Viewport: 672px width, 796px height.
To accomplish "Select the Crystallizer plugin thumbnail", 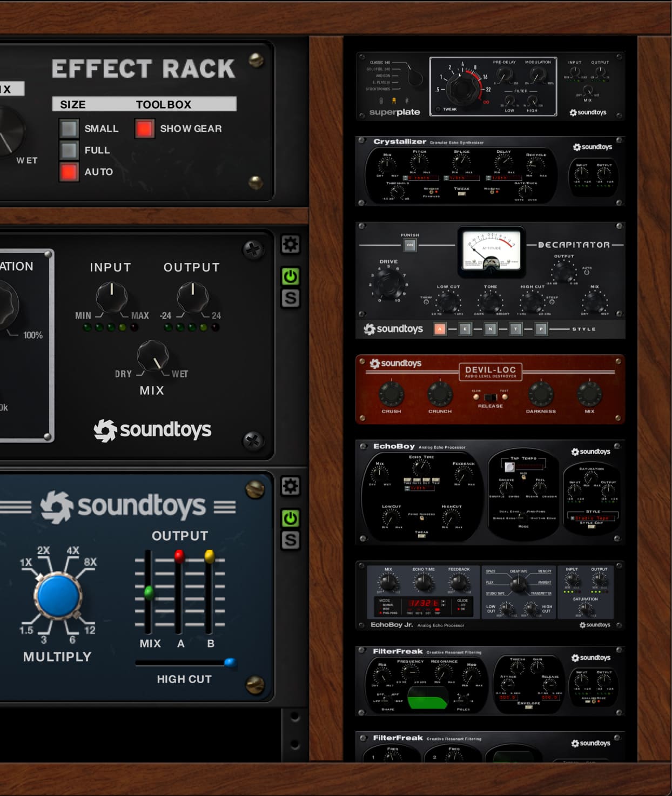I will tap(490, 171).
